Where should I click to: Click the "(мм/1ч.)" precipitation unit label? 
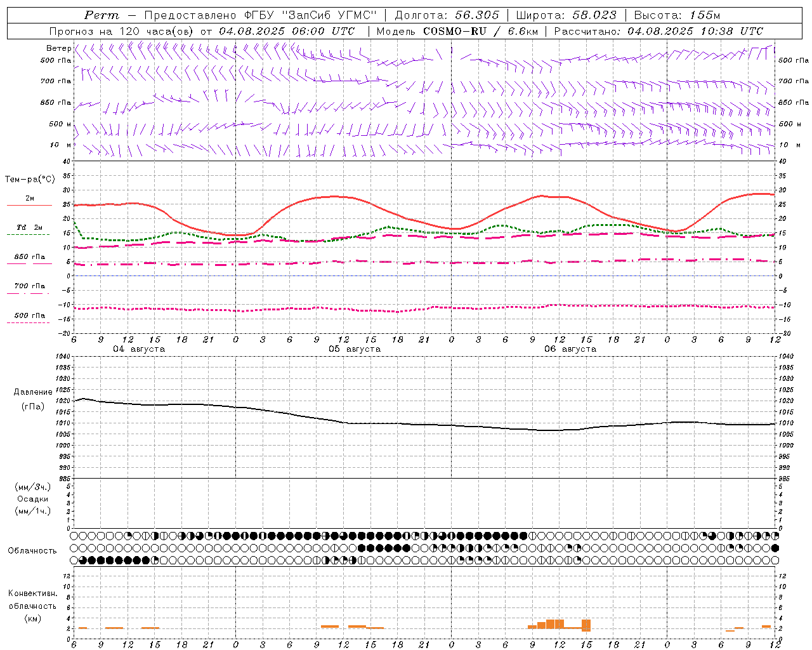(x=33, y=511)
